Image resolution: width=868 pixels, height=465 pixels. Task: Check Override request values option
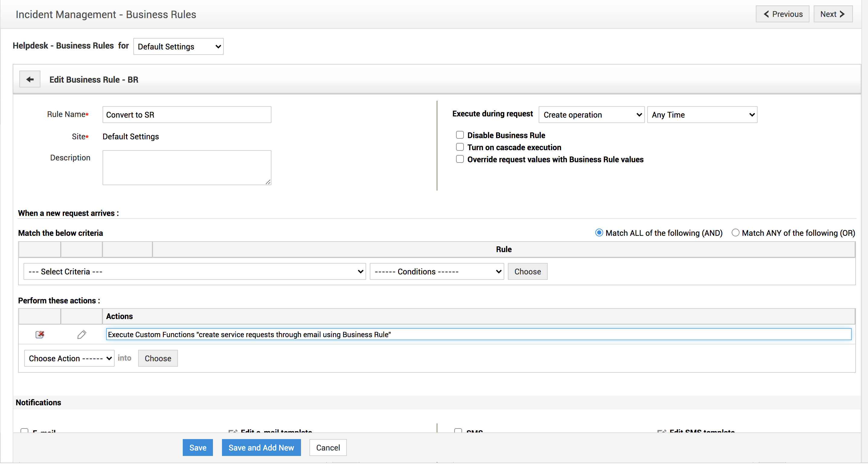(460, 160)
